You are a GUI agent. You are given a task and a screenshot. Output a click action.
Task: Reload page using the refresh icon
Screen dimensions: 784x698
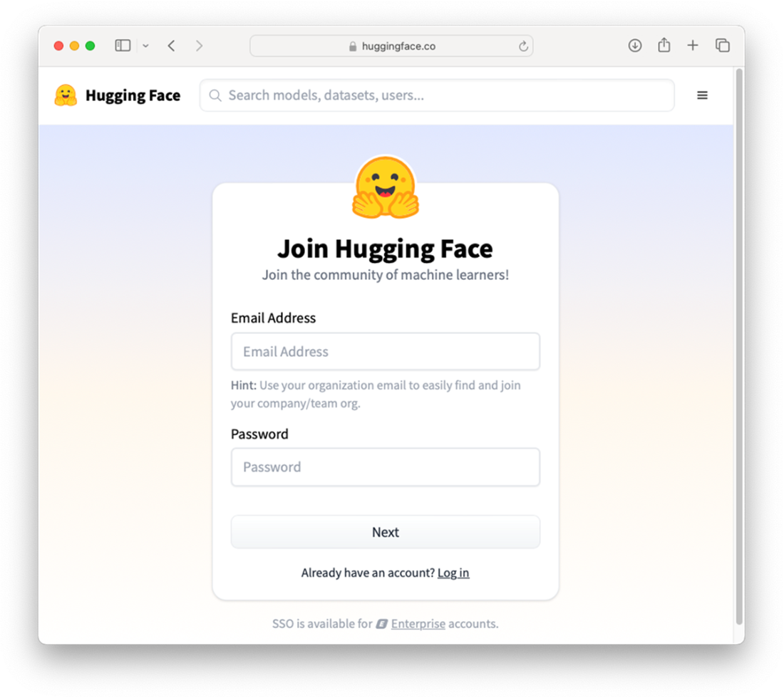pos(523,46)
